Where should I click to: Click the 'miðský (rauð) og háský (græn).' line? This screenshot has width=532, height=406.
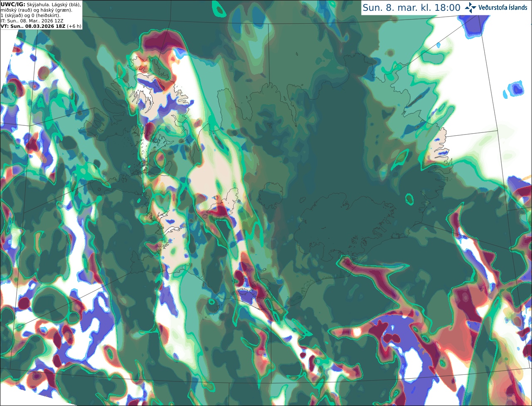(37, 10)
